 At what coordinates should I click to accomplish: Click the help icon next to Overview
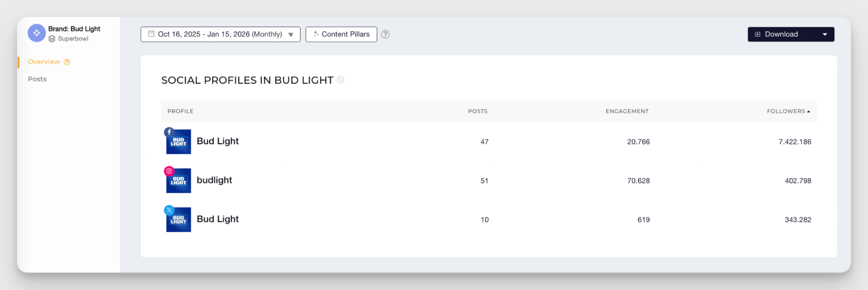click(x=67, y=62)
